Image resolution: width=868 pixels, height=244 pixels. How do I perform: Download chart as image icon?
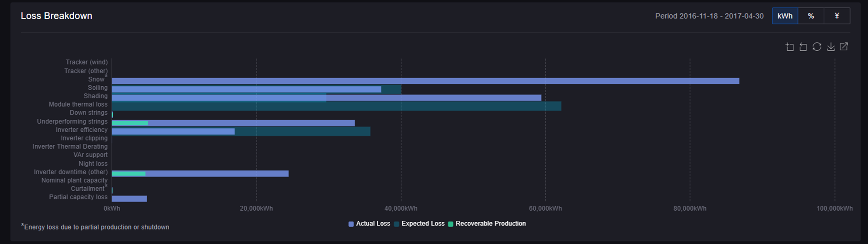coord(831,47)
